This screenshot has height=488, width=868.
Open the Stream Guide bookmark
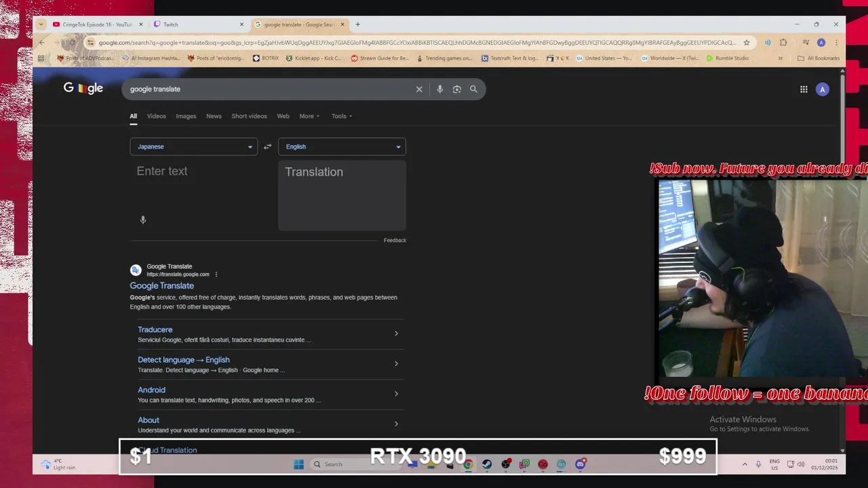[380, 58]
